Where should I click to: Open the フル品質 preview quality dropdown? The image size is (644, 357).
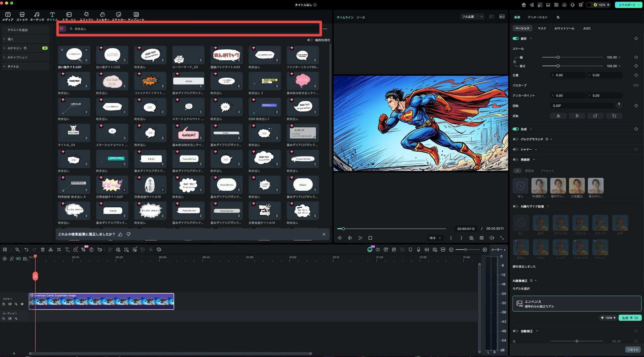click(x=472, y=17)
